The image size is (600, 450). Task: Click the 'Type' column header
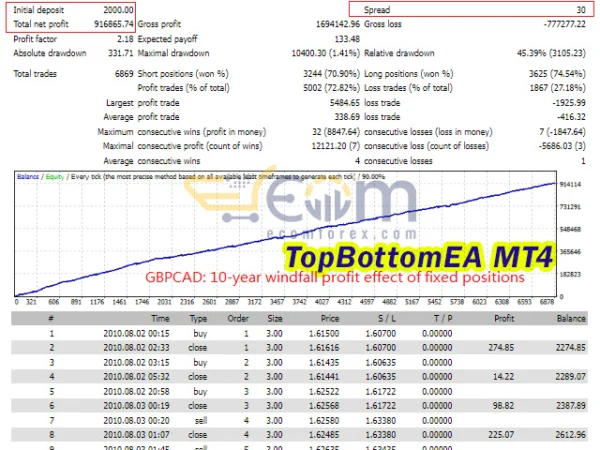tap(198, 318)
